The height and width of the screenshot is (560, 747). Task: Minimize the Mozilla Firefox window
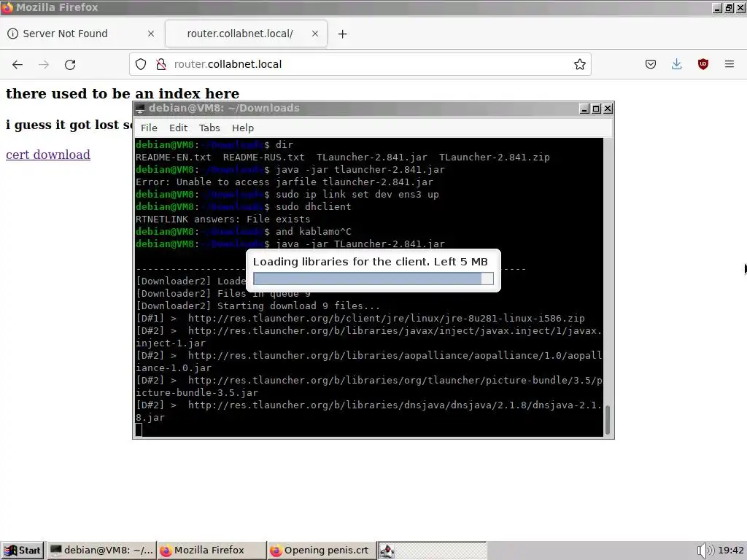718,8
